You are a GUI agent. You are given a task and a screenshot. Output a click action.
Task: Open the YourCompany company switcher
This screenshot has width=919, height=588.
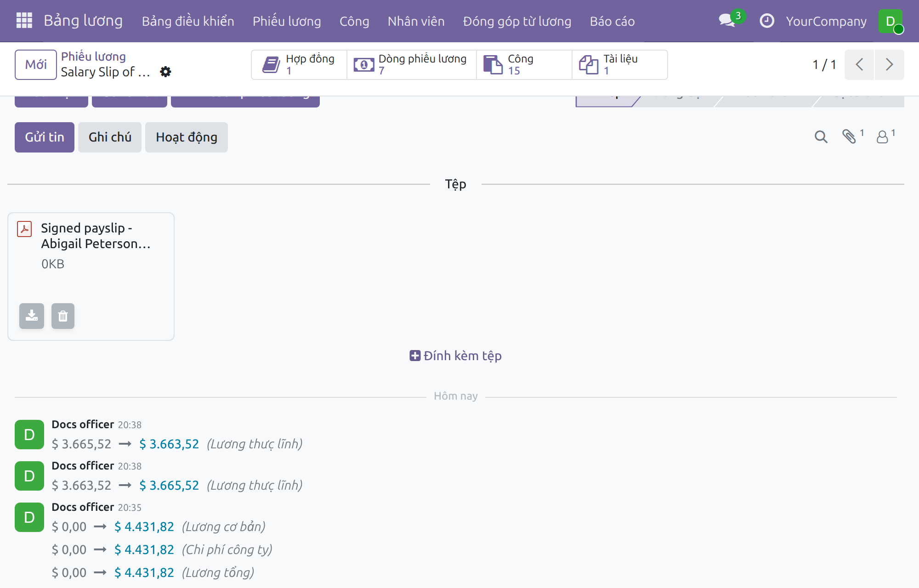point(826,21)
